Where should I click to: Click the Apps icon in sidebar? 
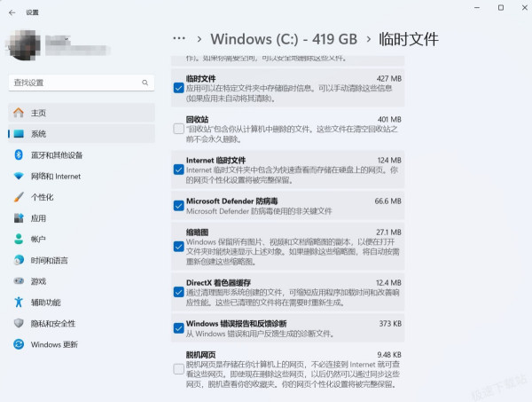click(x=19, y=218)
